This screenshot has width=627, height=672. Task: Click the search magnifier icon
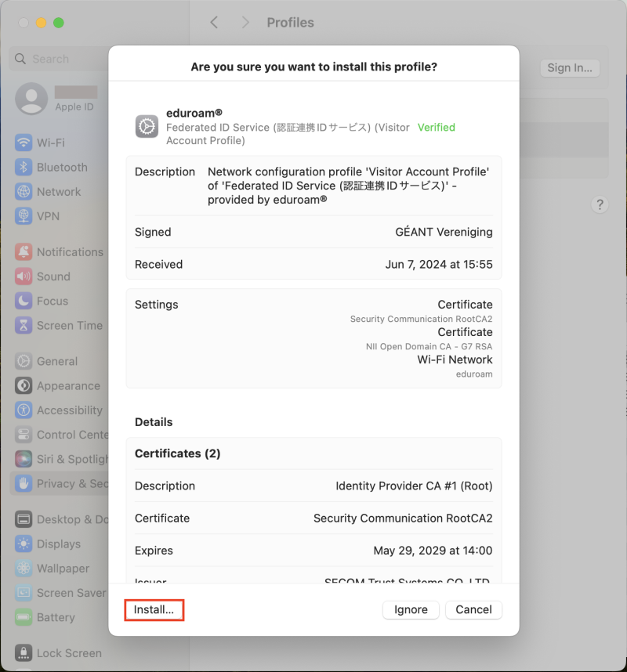point(20,59)
